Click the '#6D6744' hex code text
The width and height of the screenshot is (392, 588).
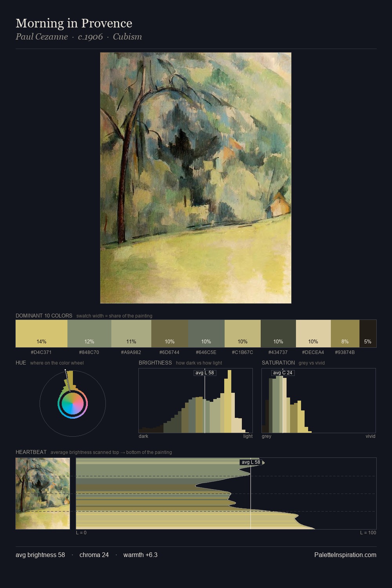pyautogui.click(x=169, y=352)
